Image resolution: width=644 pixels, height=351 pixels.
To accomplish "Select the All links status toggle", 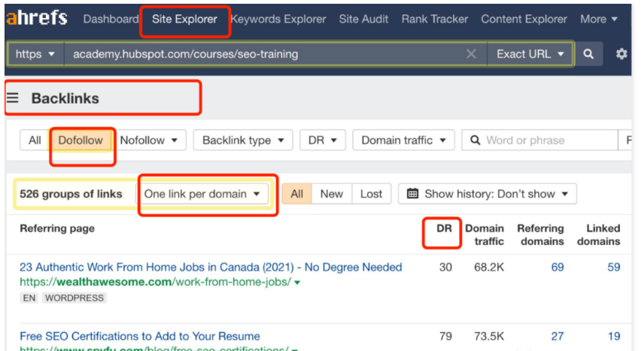I will pos(296,194).
